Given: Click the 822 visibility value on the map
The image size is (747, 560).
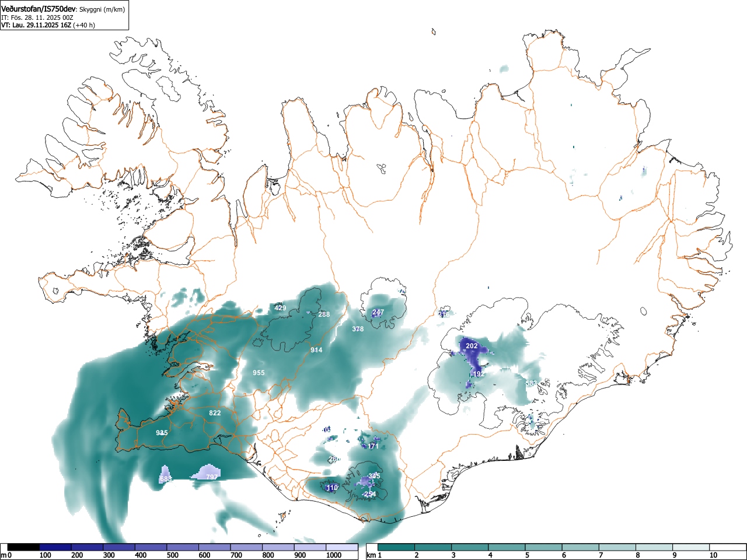Looking at the screenshot, I should pos(215,413).
